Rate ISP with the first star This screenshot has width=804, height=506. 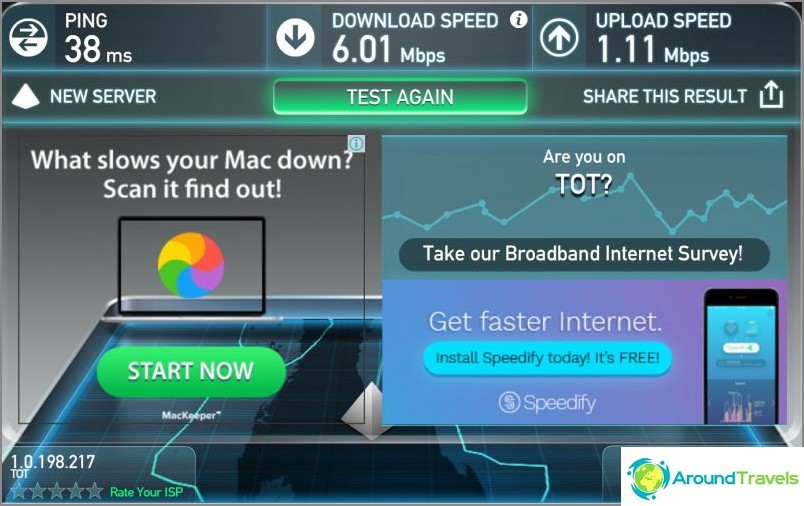[19, 491]
